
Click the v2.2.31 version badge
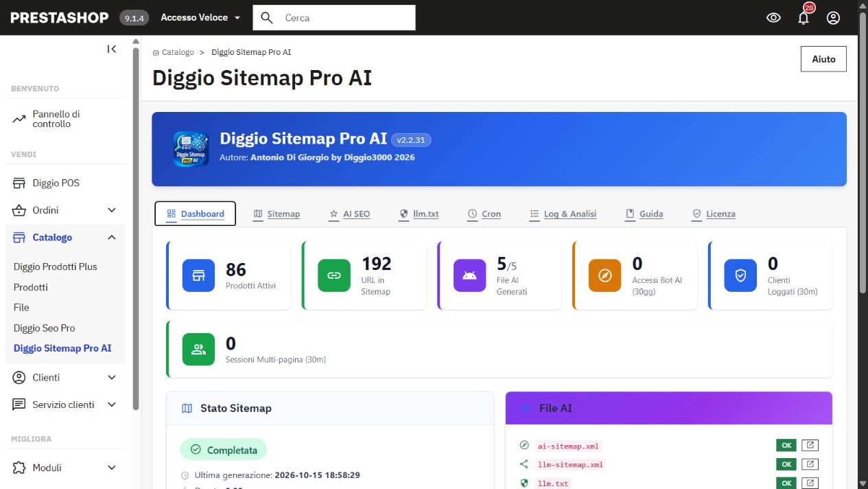[411, 140]
